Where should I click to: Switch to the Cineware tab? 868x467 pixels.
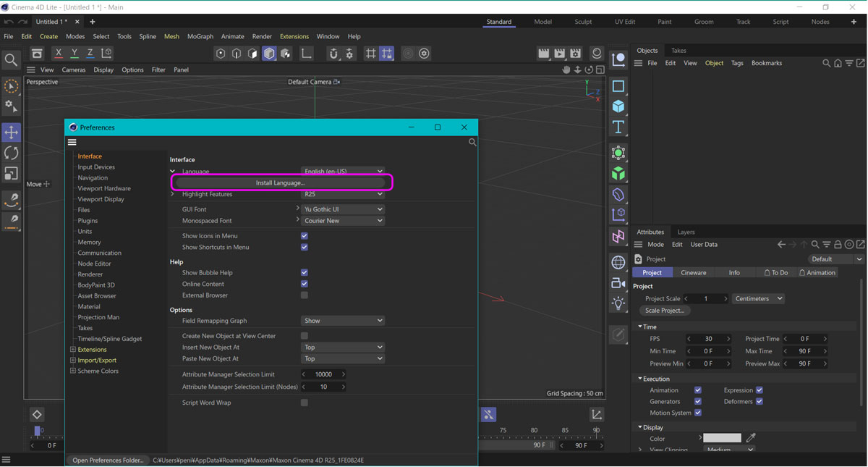693,273
